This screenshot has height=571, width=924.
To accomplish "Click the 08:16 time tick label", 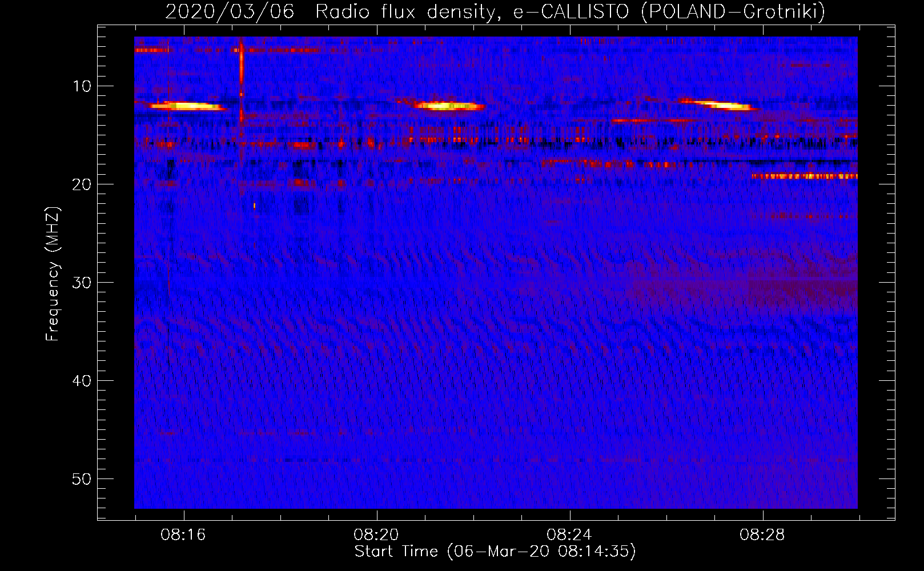I will (183, 535).
